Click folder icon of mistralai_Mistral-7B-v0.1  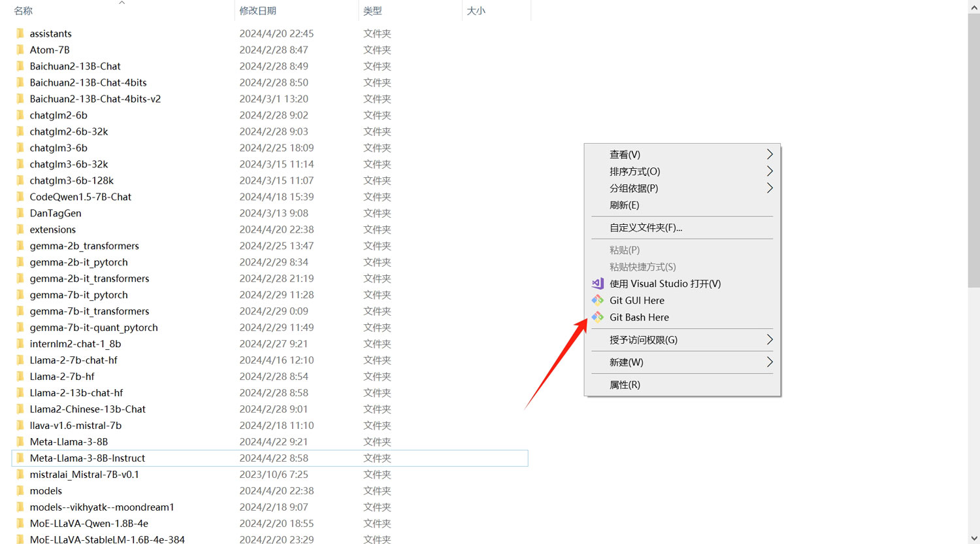[x=20, y=475]
